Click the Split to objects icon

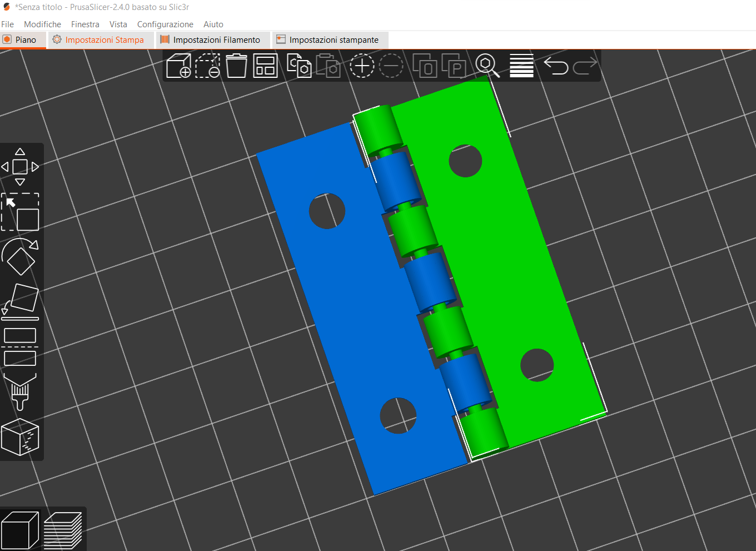(x=425, y=66)
